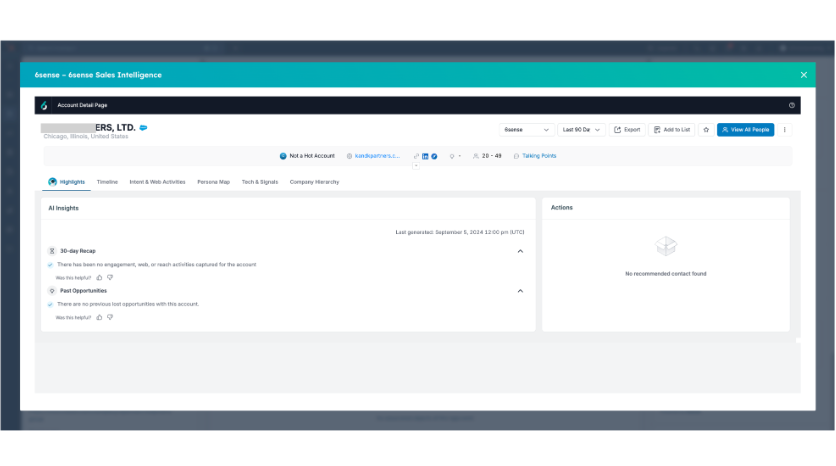Click the 'Actions' panel heading
Viewport: 836px width, 466px height.
tap(561, 208)
